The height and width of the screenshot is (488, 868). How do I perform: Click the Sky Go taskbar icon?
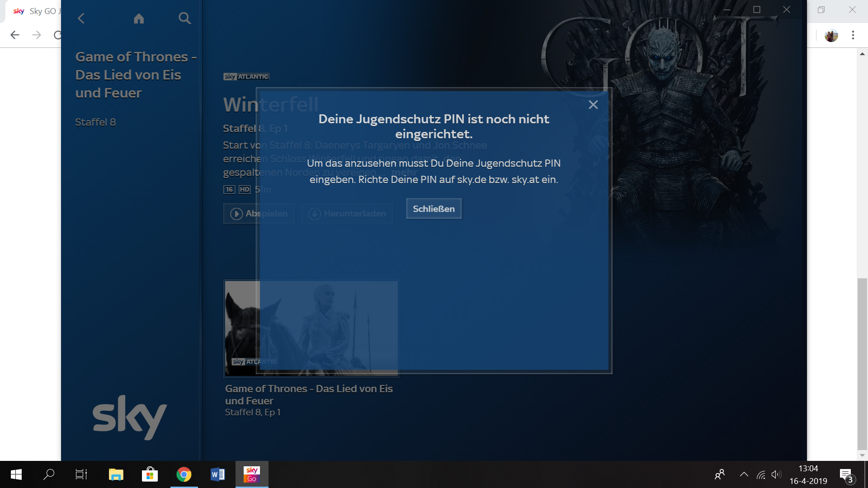click(x=252, y=474)
